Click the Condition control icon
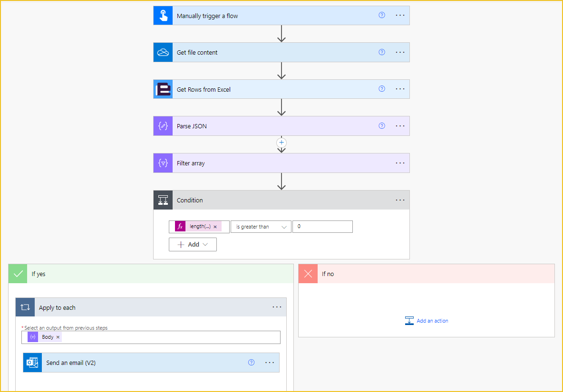This screenshot has height=392, width=563. point(163,200)
